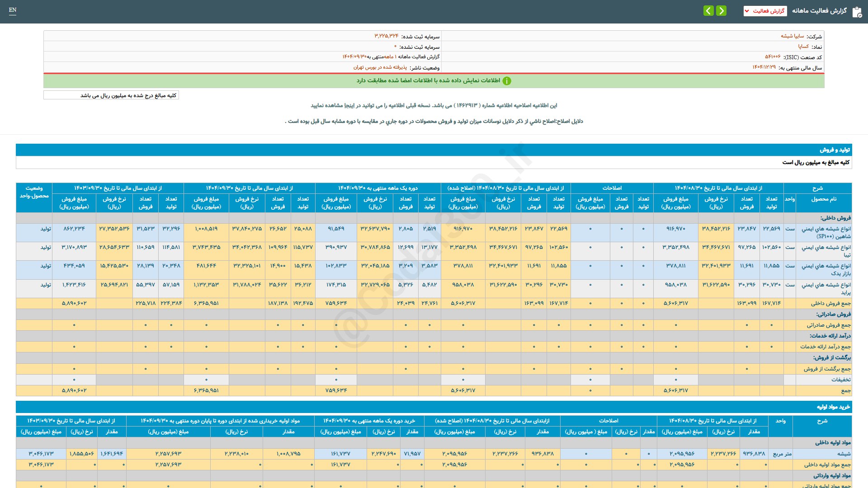
Task: Click the خرید مواد اولیه section header
Action: click(833, 407)
